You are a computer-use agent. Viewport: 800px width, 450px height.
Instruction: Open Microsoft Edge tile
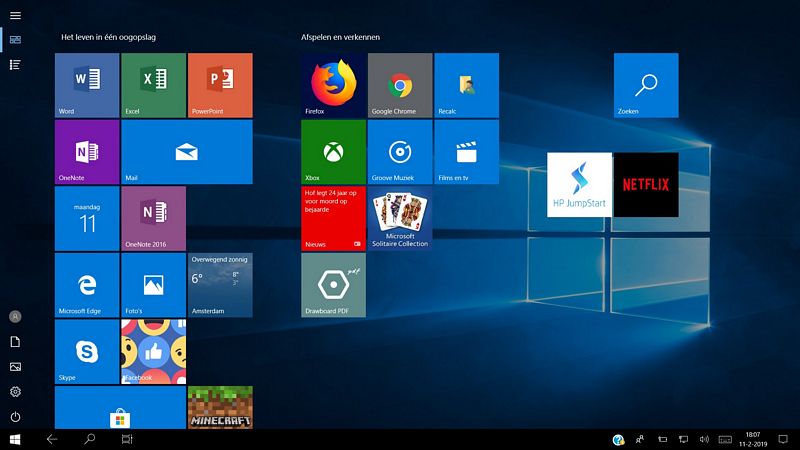[x=87, y=285]
